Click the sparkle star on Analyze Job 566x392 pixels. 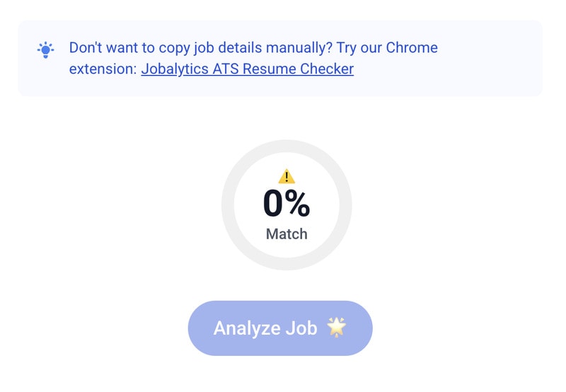coord(336,327)
